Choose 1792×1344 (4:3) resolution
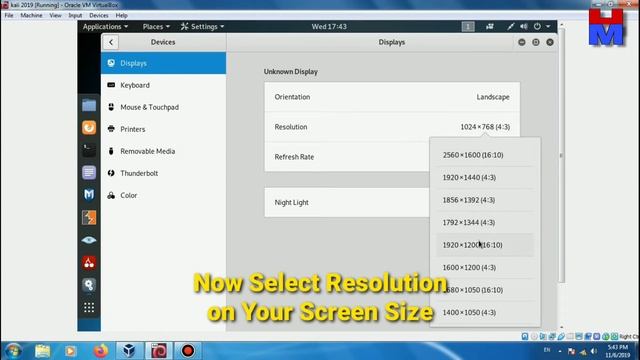Screen dimensions: 640x360 tap(485, 222)
